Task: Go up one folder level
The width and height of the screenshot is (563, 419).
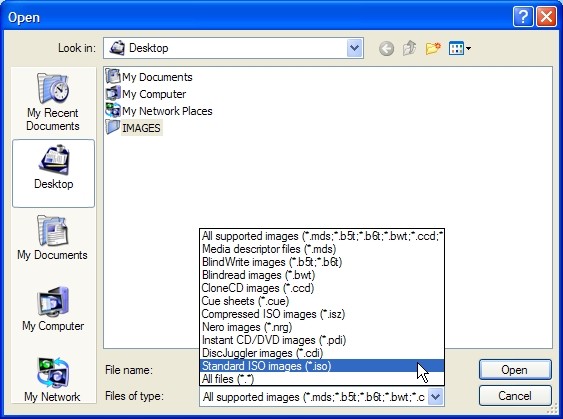Action: click(x=409, y=48)
